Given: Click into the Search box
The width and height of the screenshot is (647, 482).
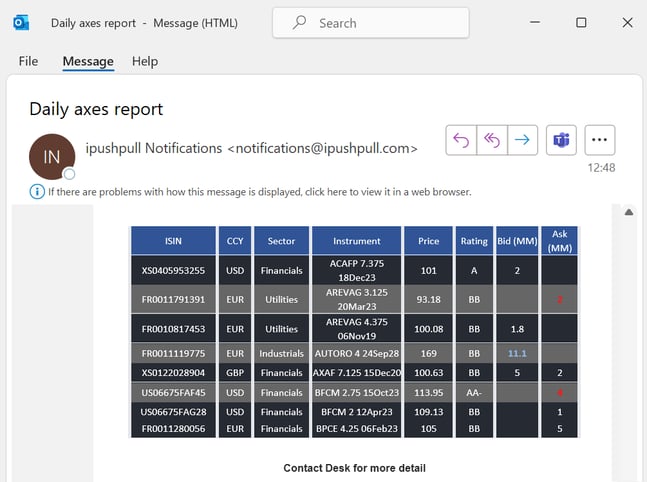Looking at the screenshot, I should coord(371,23).
